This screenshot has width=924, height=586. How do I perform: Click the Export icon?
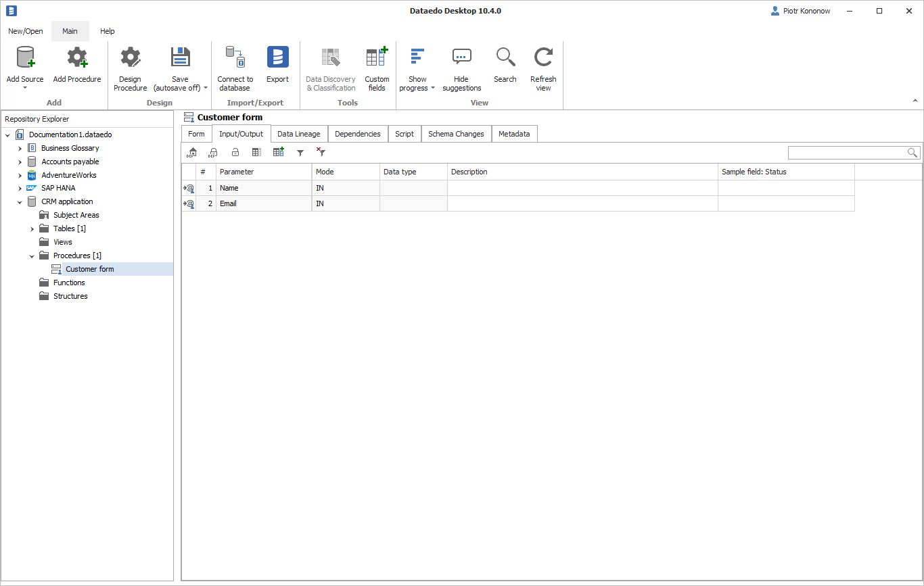[x=277, y=58]
